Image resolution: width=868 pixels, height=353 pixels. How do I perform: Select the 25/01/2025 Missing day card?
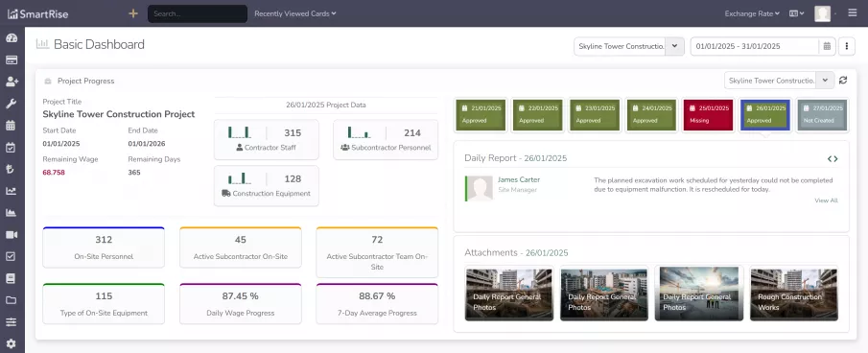click(x=708, y=115)
